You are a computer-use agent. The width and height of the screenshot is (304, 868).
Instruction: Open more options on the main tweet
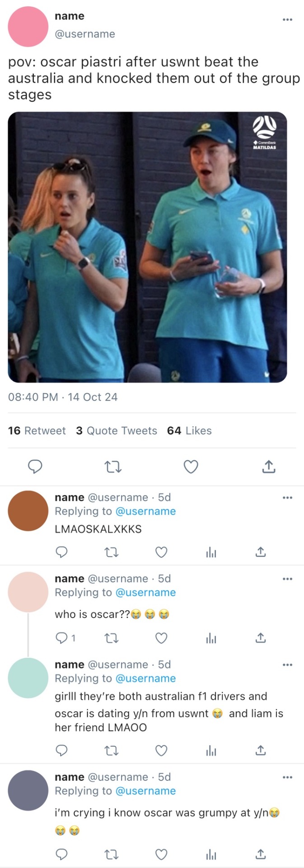click(287, 19)
